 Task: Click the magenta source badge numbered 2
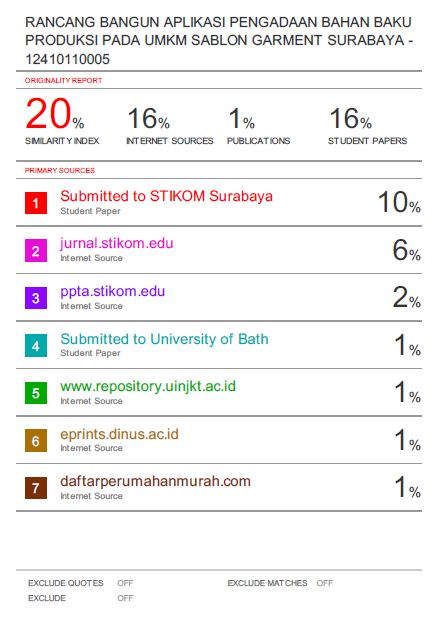coord(36,251)
